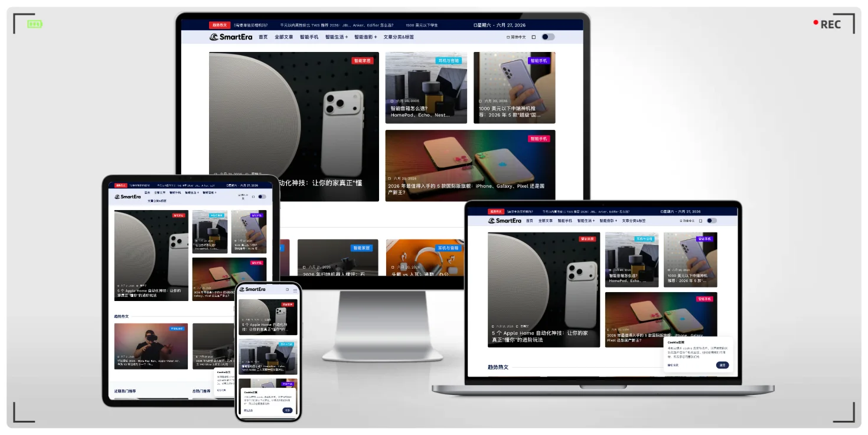Open 文章分类&标签 in the laptop navigation
The width and height of the screenshot is (868, 435).
click(x=634, y=221)
